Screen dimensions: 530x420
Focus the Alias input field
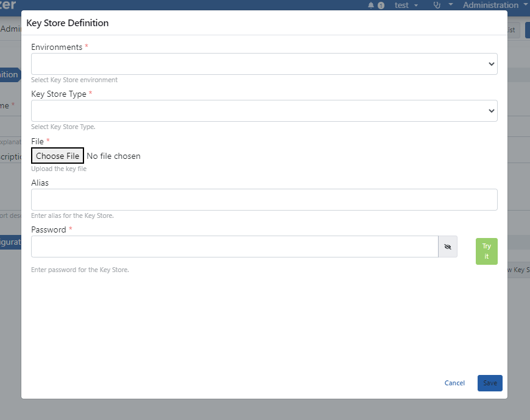[x=264, y=200]
